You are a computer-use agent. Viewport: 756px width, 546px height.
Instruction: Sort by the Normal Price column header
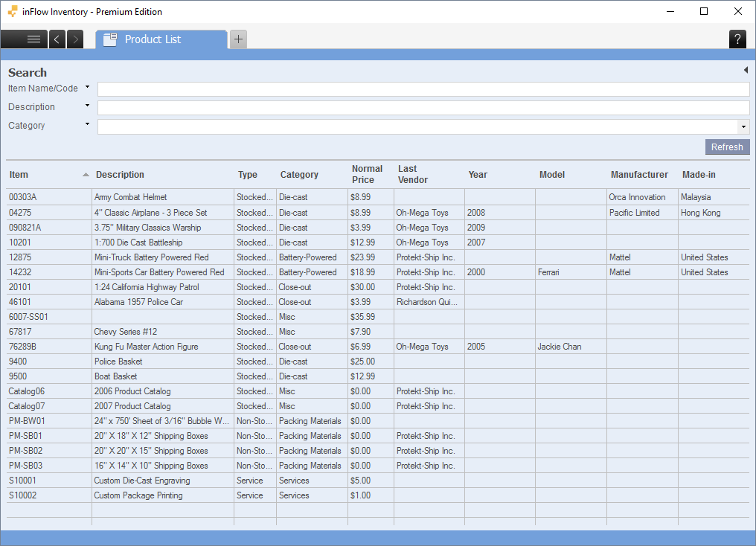367,174
